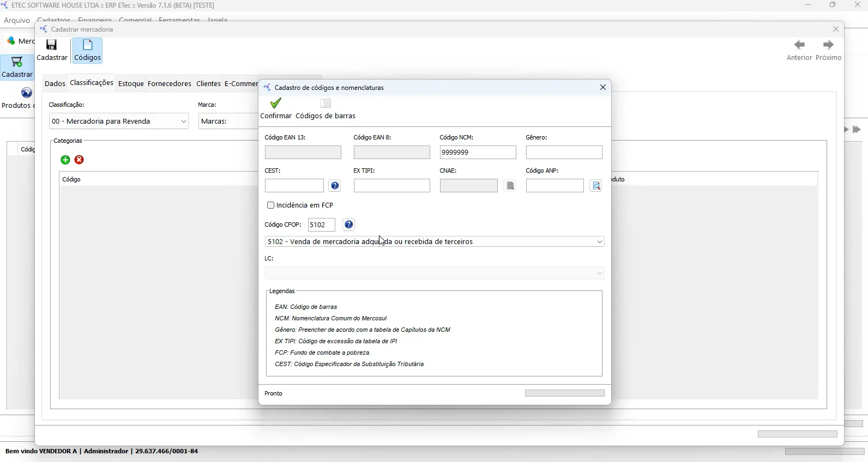
Task: Confirm the codes with the green checkmark
Action: click(276, 108)
